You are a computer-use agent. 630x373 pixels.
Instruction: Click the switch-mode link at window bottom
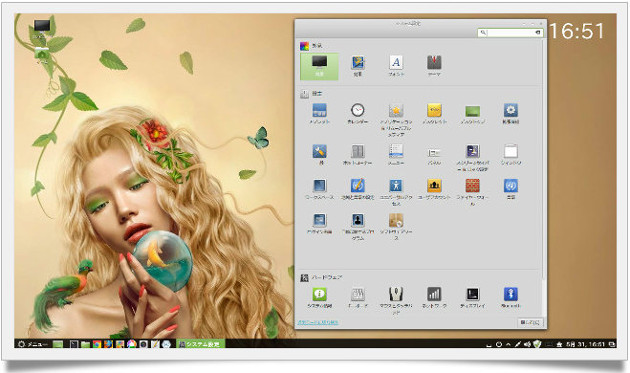click(x=318, y=322)
